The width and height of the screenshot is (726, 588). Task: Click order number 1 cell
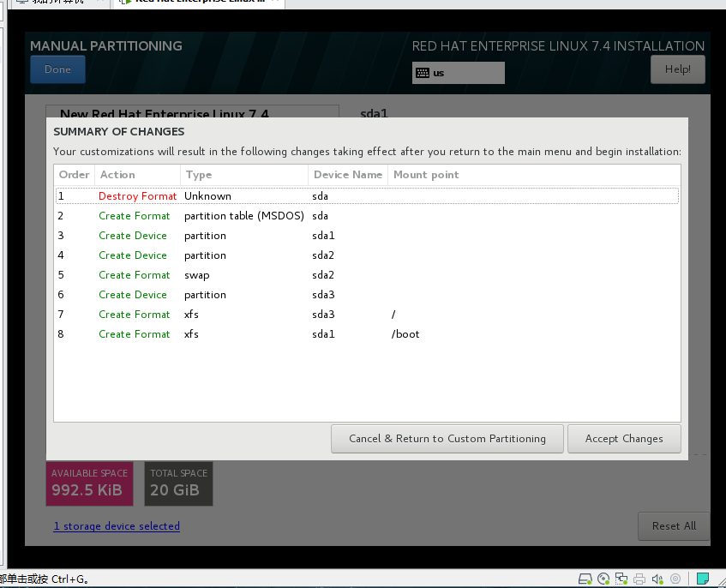click(x=61, y=196)
